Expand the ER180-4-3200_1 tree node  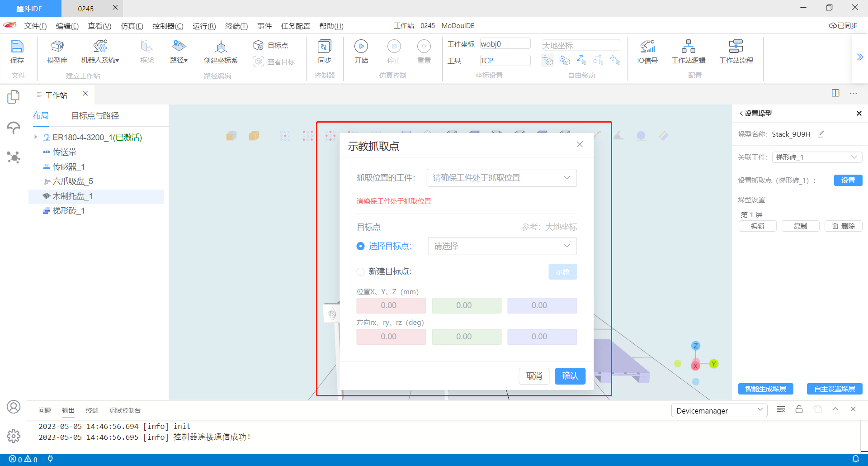36,137
